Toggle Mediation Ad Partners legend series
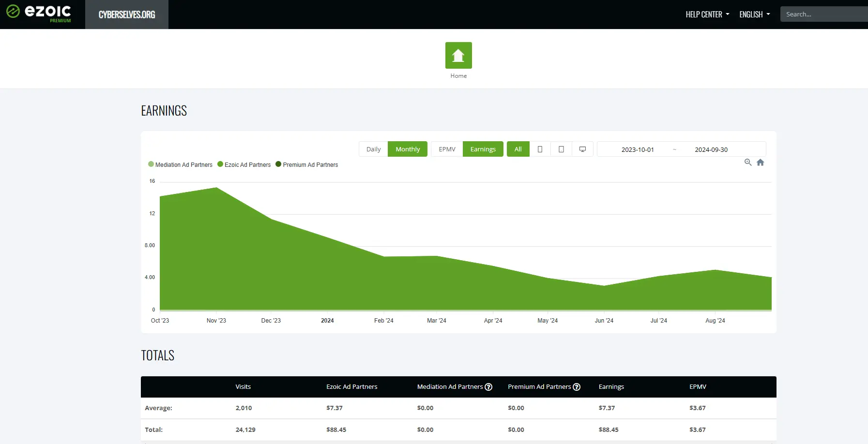868x444 pixels. [180, 164]
